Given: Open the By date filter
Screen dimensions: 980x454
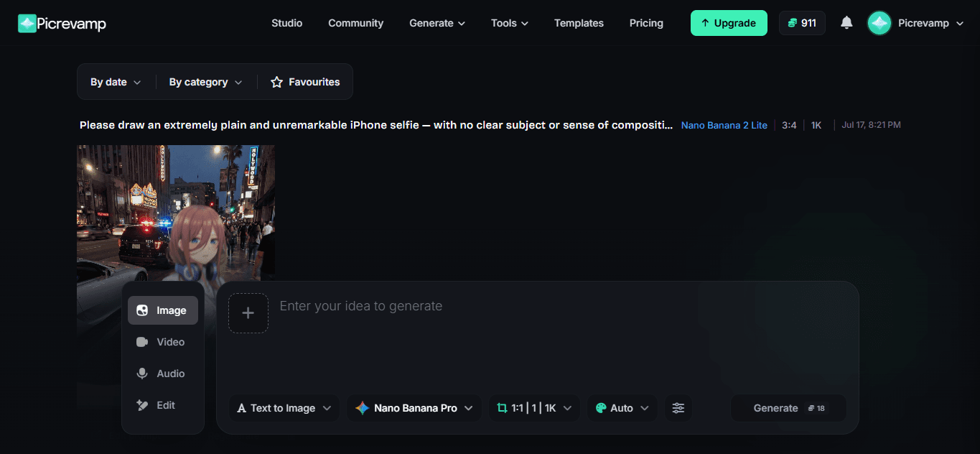Looking at the screenshot, I should (116, 82).
